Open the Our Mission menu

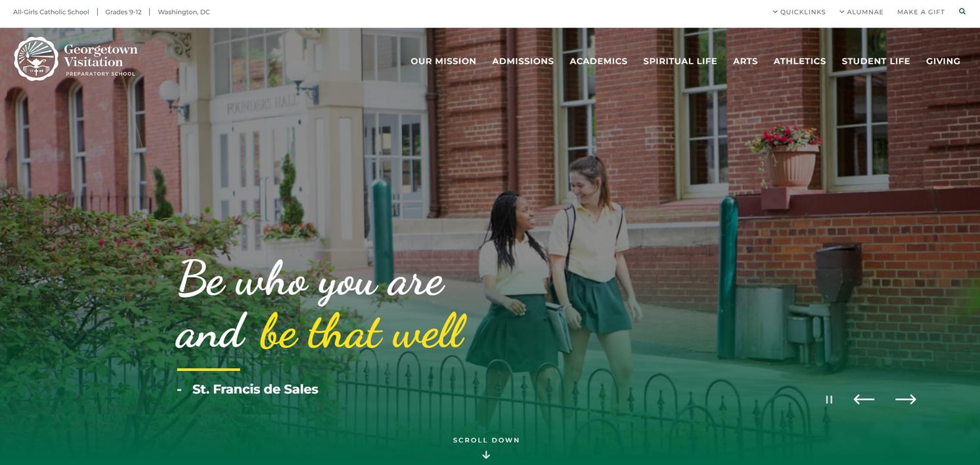443,61
